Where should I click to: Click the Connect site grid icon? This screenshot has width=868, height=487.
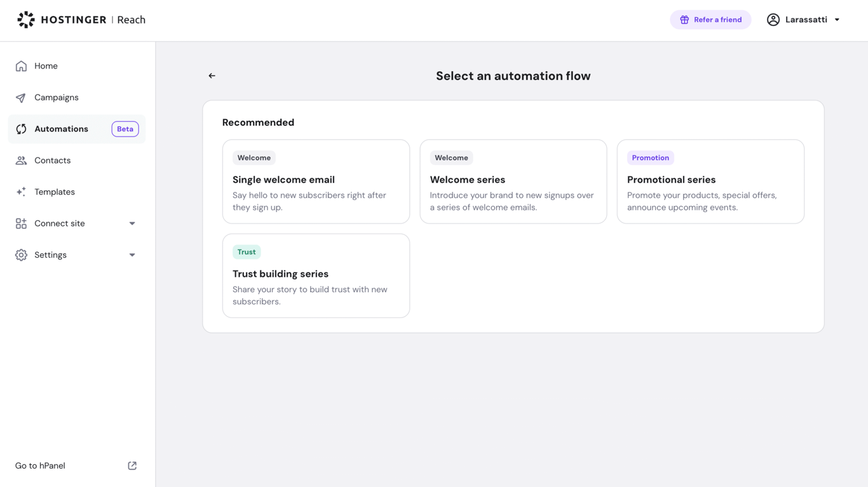pyautogui.click(x=21, y=223)
